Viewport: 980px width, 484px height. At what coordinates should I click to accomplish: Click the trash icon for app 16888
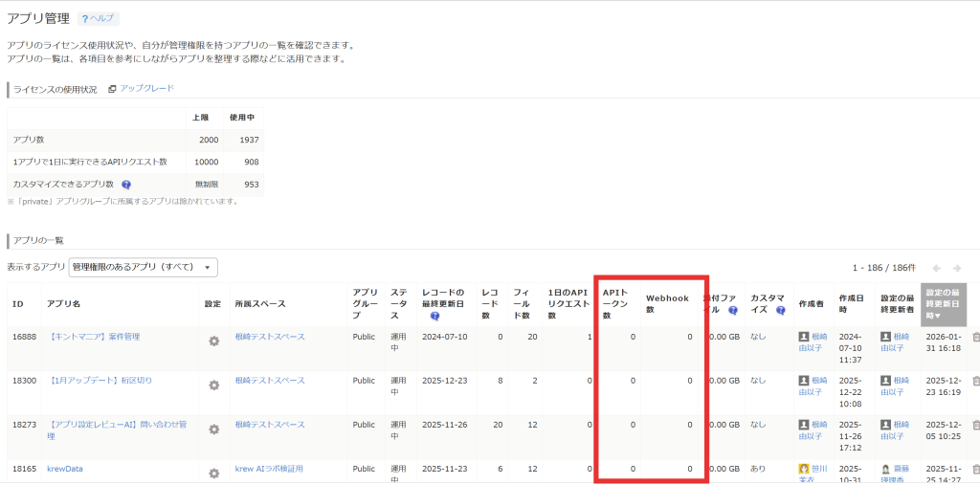[x=975, y=337]
